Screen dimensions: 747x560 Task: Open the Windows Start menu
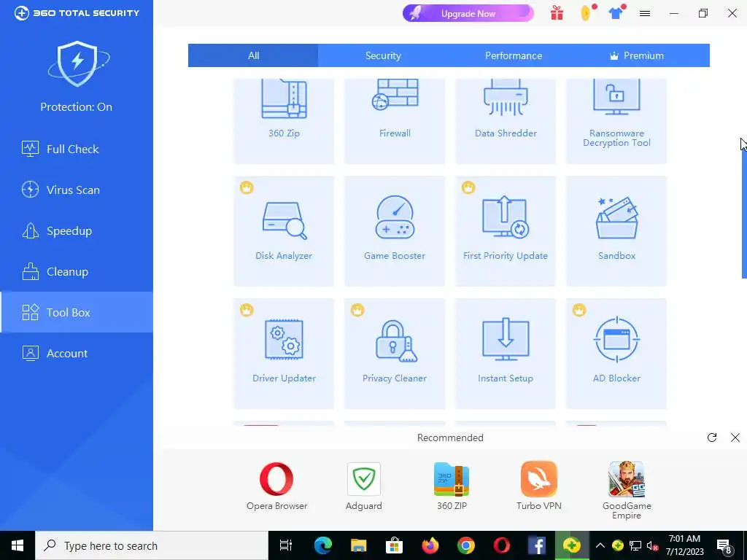[x=18, y=545]
